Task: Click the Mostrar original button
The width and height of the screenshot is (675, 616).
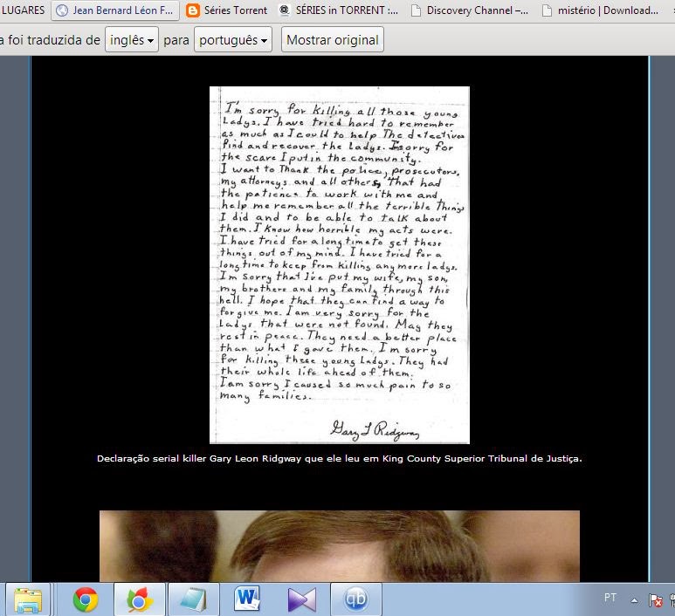Action: (x=333, y=39)
